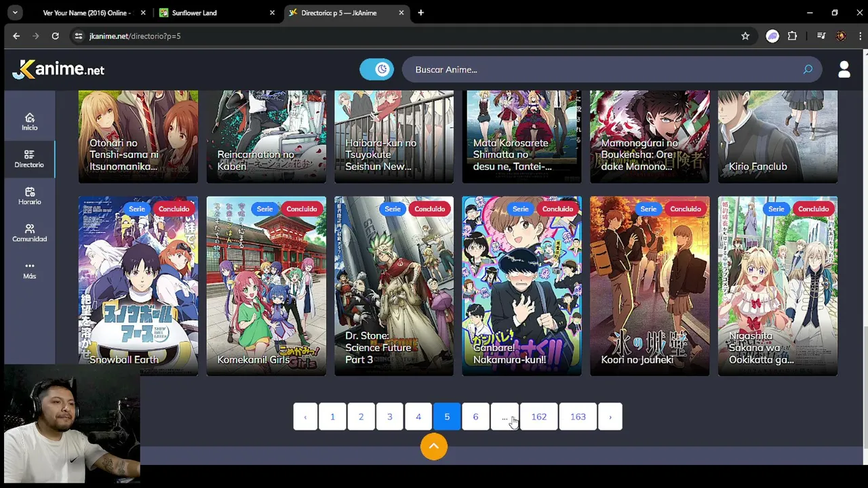Click the Concluido badge on Ganbare! Nakamura-kun!!
This screenshot has height=488, width=868.
tap(557, 209)
